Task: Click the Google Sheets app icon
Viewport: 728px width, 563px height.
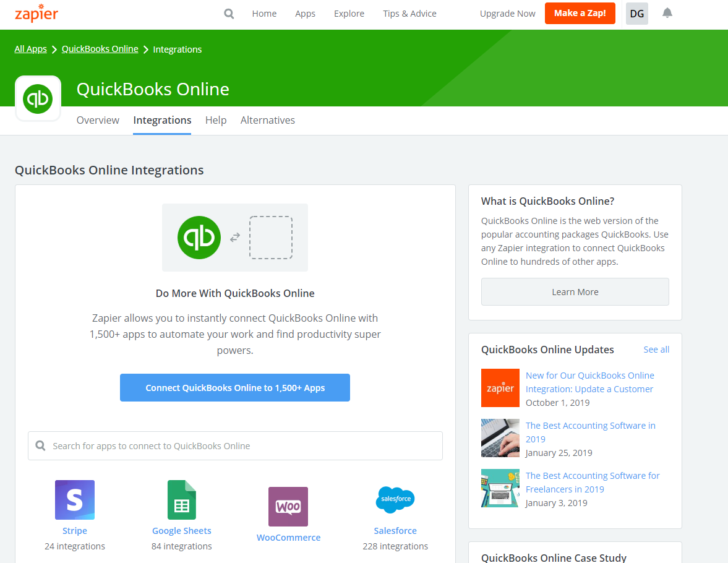Action: click(x=181, y=500)
